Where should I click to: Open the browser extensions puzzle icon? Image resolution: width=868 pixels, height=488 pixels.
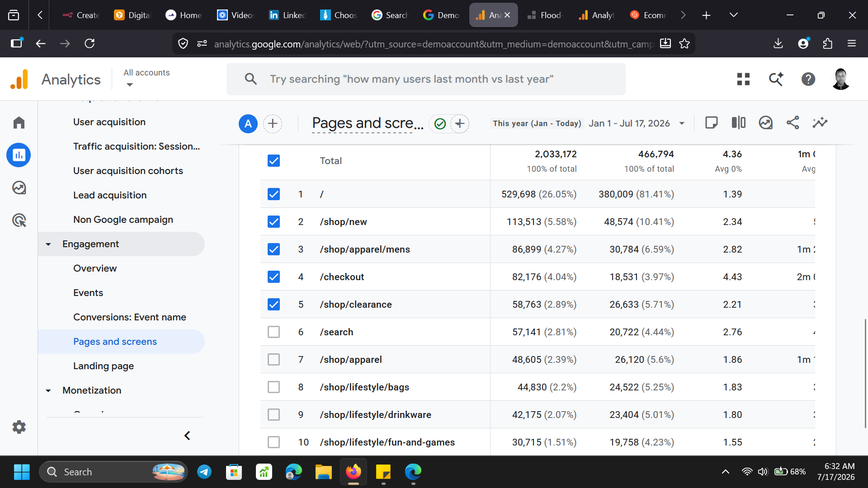827,43
